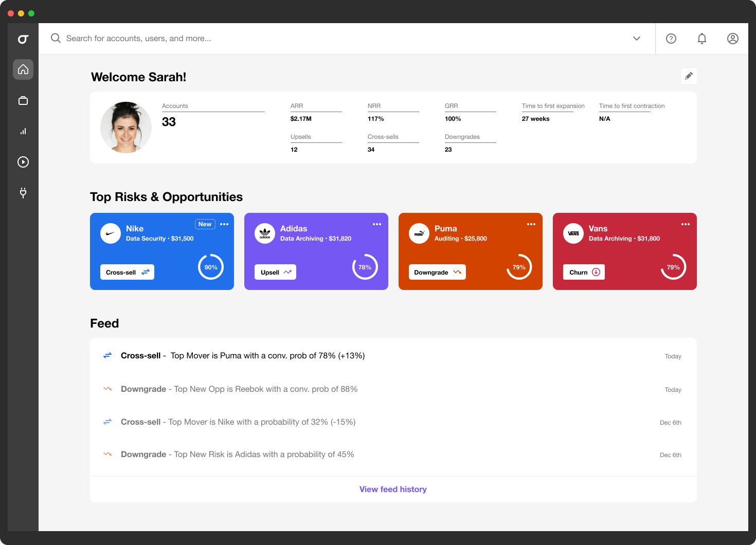Click the search magnifier icon

tap(56, 39)
